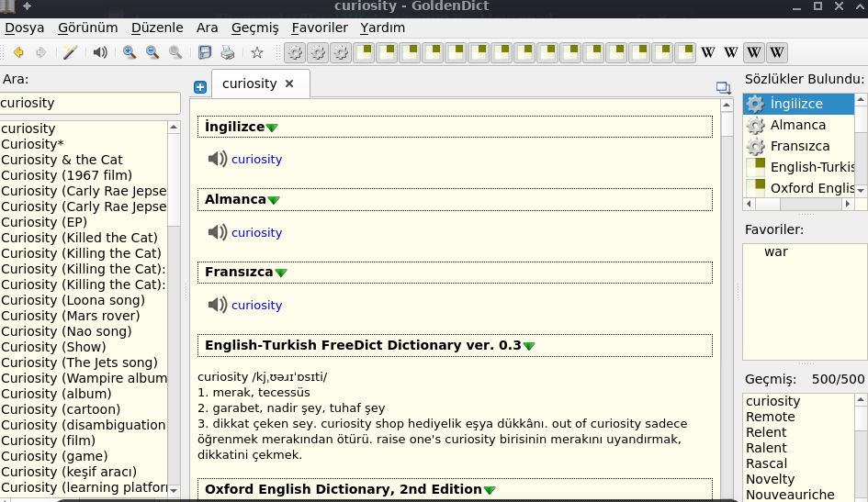Click the add to favorites star icon
868x502 pixels.
257,53
